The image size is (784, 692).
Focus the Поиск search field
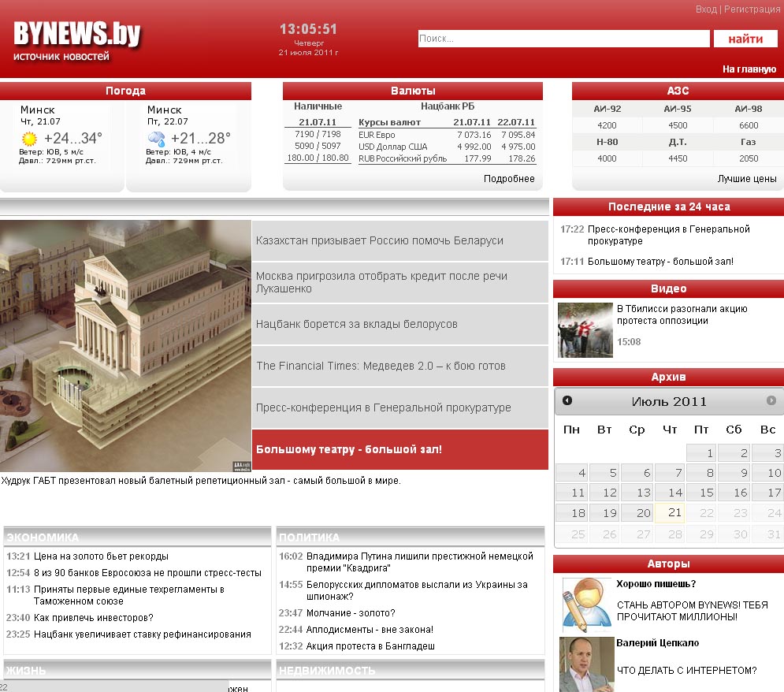pos(563,39)
